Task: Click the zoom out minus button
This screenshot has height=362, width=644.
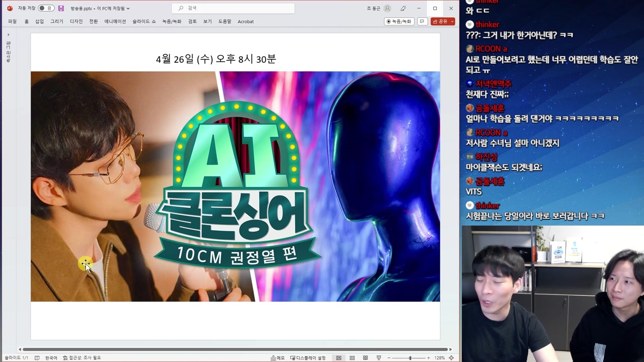Action: (389, 358)
